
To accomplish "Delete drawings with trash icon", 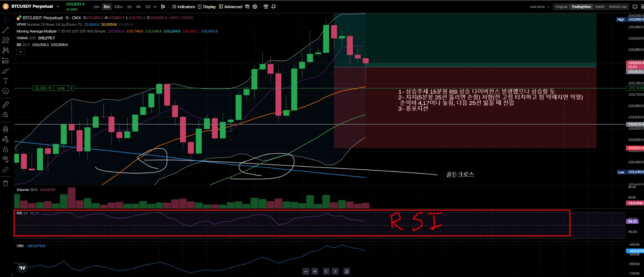I will click(x=6, y=184).
